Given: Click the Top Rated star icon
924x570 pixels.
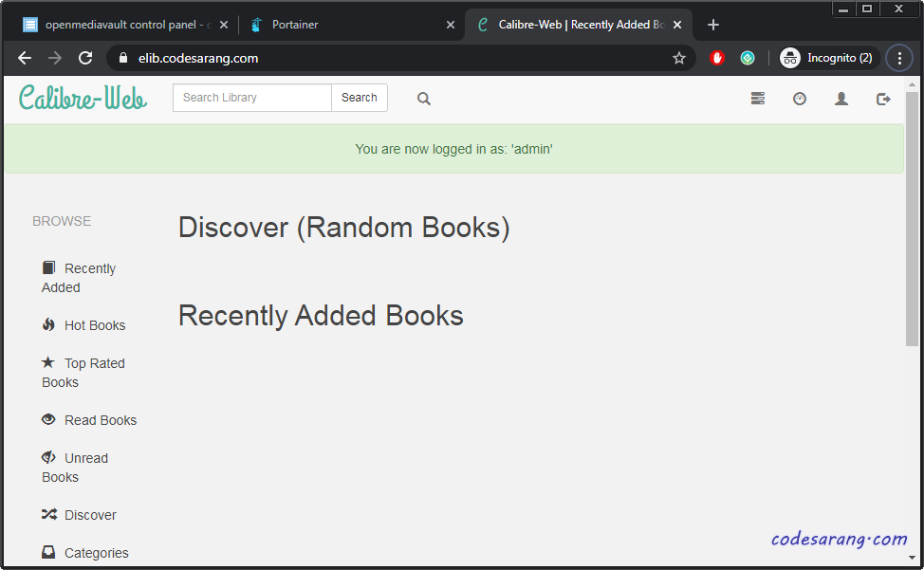Looking at the screenshot, I should tap(48, 362).
